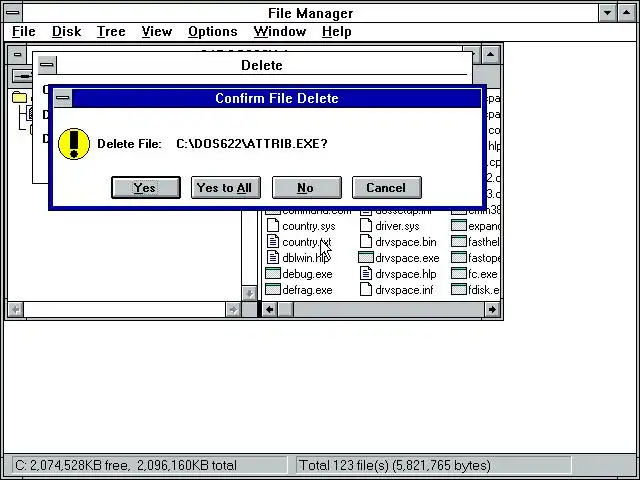Minimize the File Manager window

pos(607,13)
